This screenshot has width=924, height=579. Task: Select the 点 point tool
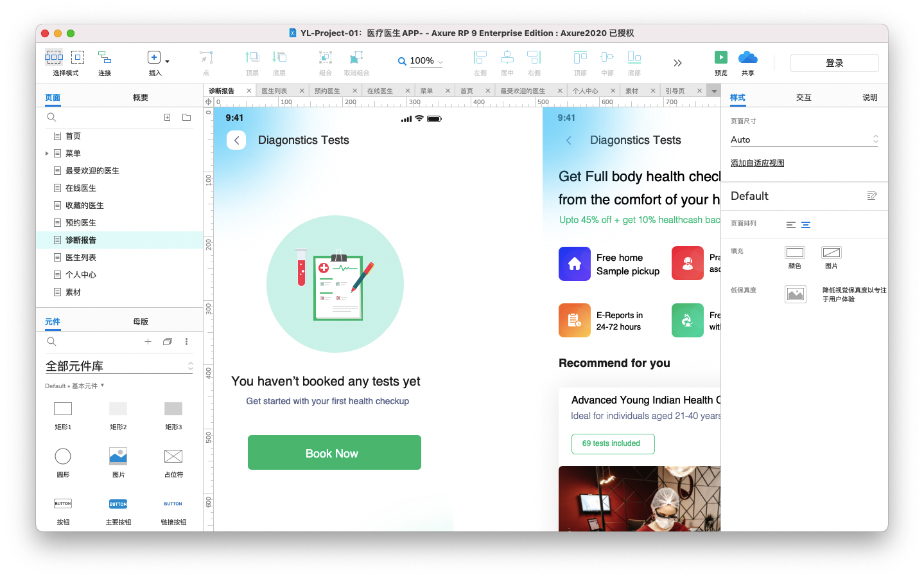coord(206,57)
